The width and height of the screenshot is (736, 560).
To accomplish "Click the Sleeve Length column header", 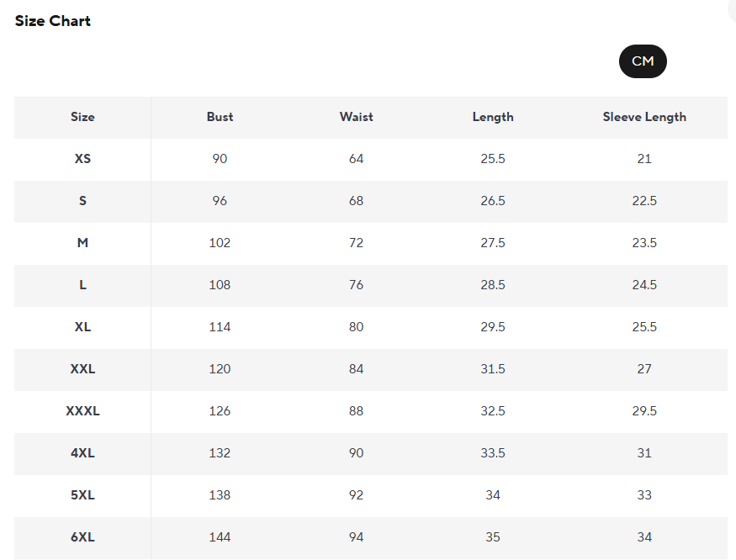I will tap(644, 117).
